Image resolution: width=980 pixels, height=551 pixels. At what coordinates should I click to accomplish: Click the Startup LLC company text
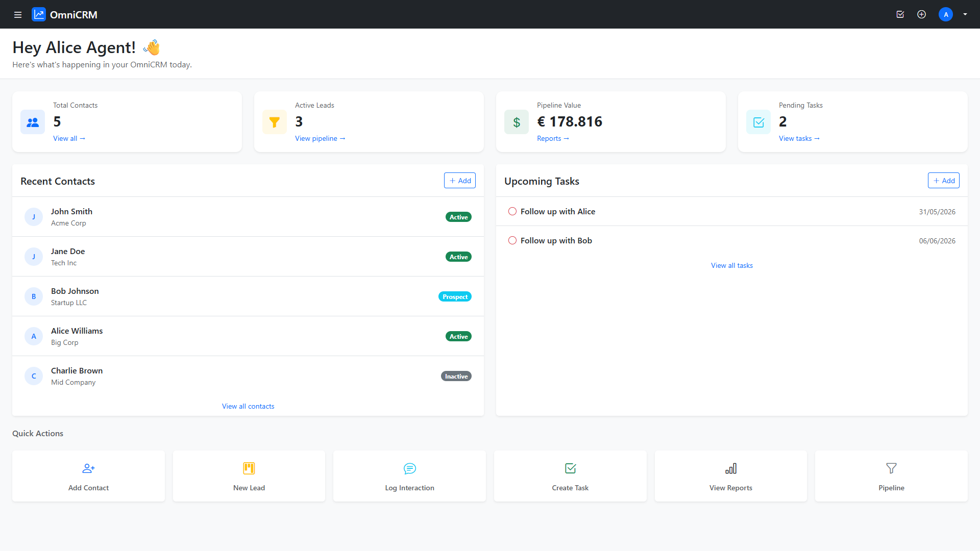tap(69, 303)
